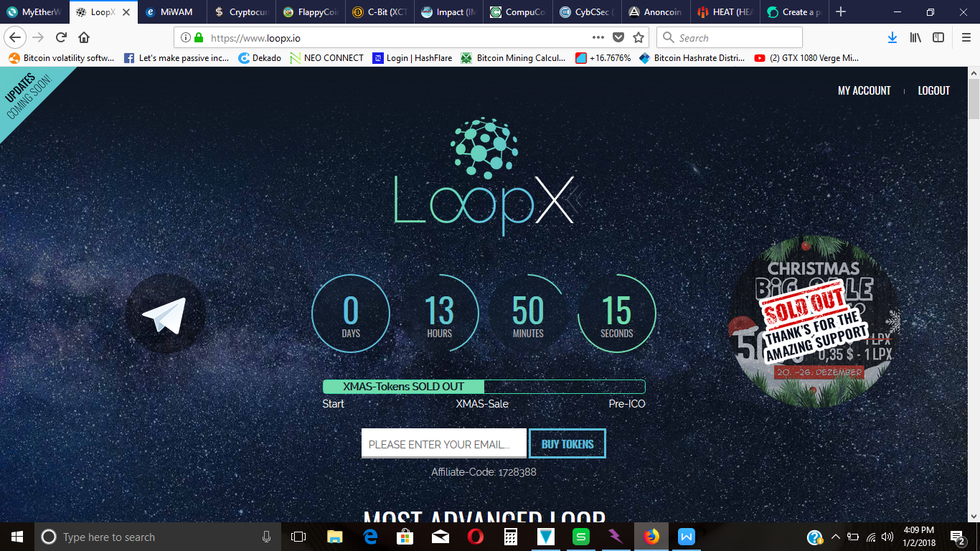This screenshot has height=551, width=980.
Task: Show the Firefox sidebar
Action: (x=938, y=38)
